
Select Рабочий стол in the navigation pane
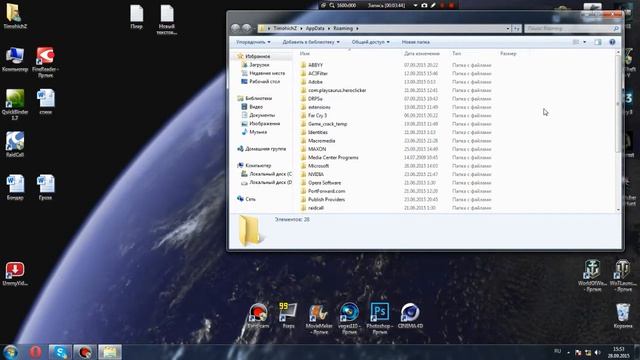pos(264,82)
